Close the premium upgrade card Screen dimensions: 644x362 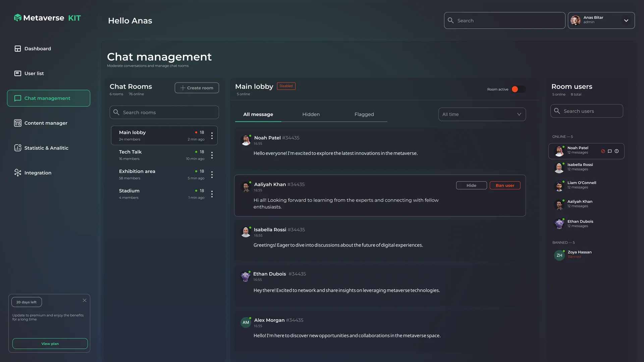(85, 300)
